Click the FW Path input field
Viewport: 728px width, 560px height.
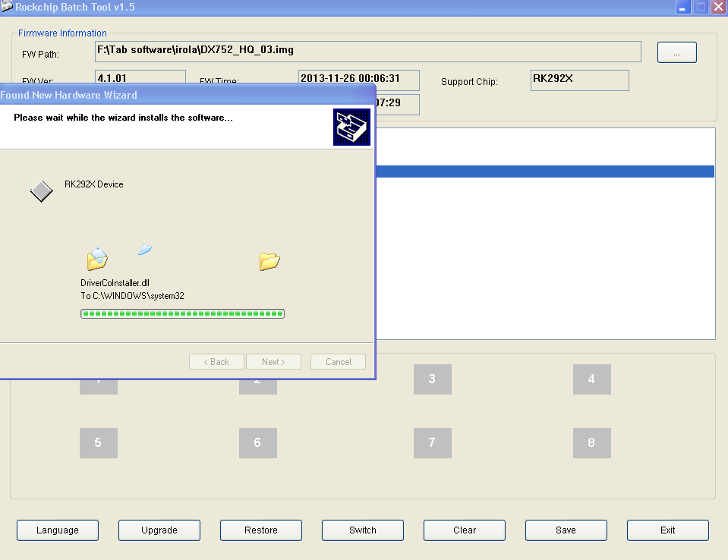(x=367, y=52)
